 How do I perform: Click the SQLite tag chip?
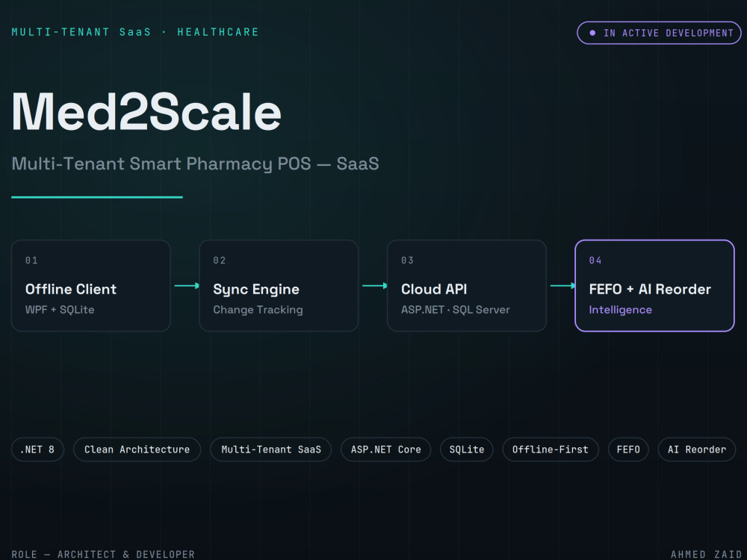coord(467,449)
